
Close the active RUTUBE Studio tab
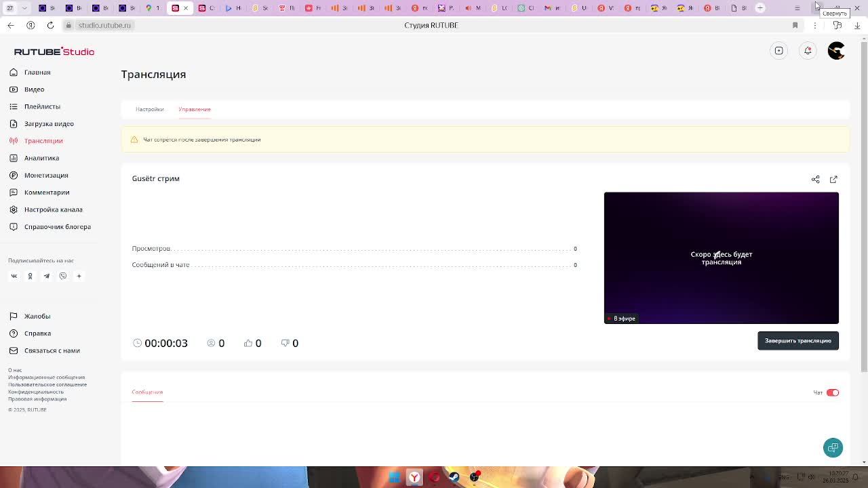coord(185,8)
